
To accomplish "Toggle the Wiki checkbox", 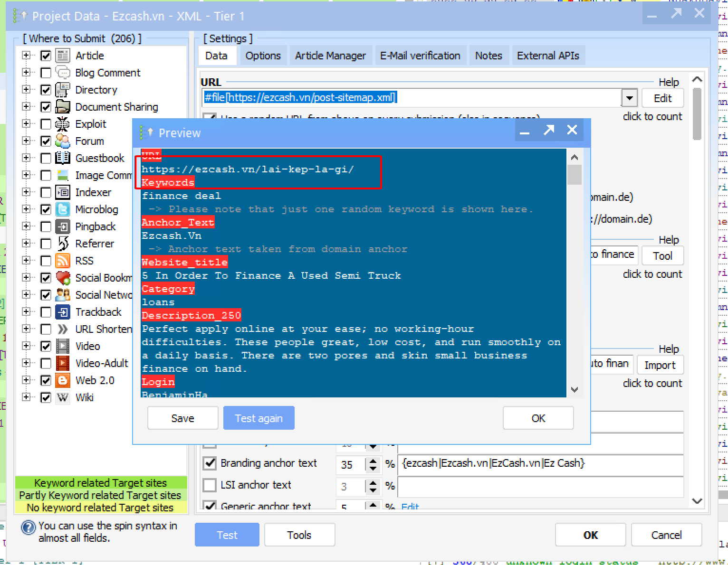I will [x=46, y=397].
